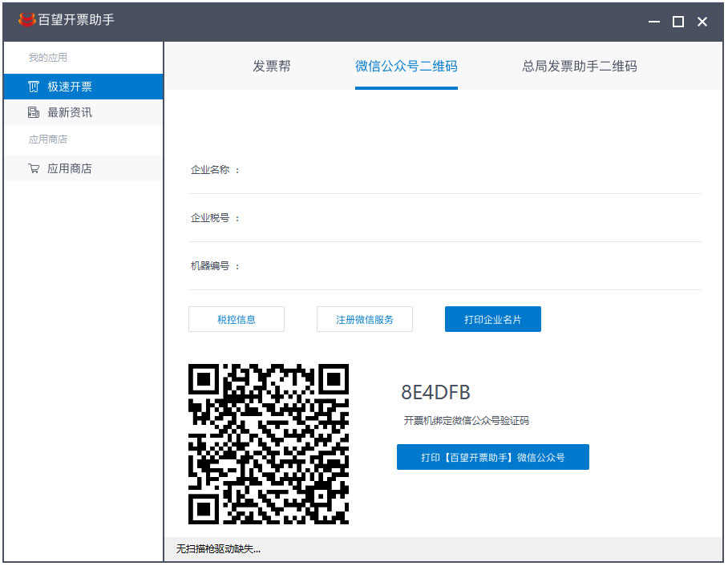Image resolution: width=728 pixels, height=566 pixels.
Task: Click the 极速开票 invoice icon
Action: [x=34, y=87]
